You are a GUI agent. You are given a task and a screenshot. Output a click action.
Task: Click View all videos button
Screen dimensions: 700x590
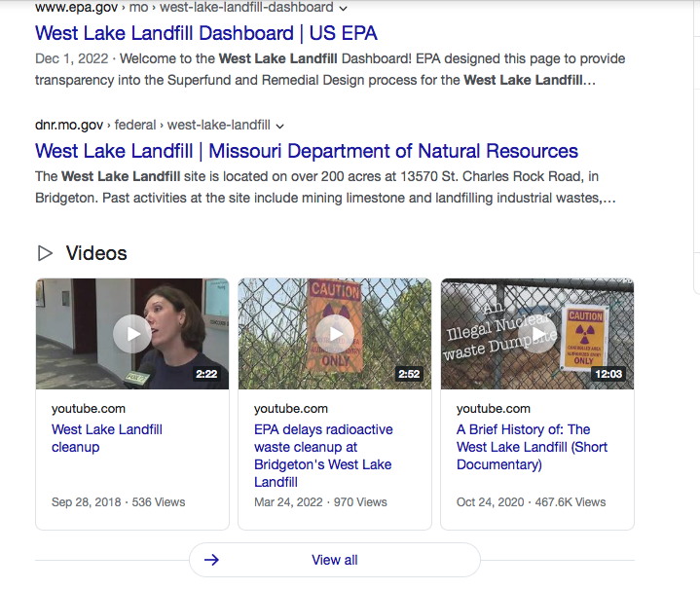[335, 560]
